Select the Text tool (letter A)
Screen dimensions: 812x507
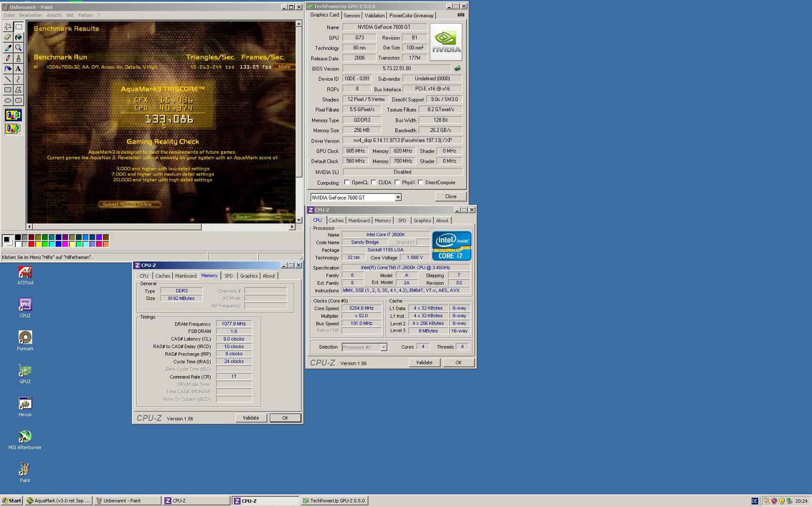(18, 69)
